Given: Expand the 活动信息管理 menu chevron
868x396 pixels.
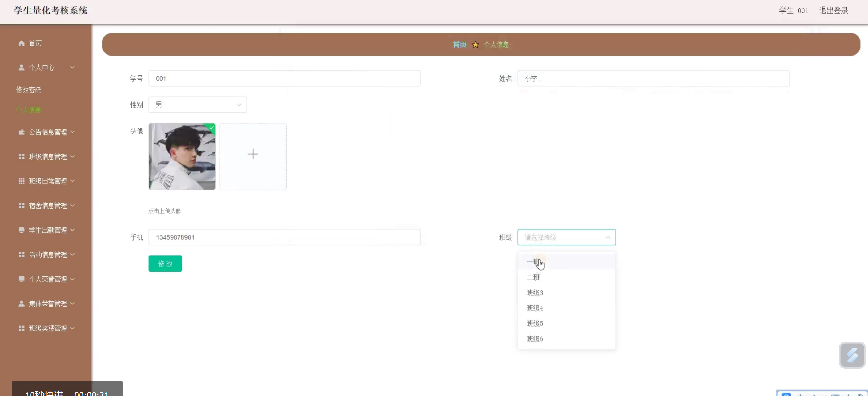Looking at the screenshot, I should [73, 255].
